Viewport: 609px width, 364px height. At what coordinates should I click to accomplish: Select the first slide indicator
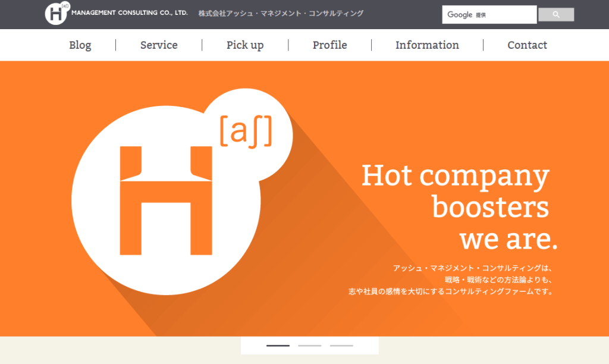(278, 346)
